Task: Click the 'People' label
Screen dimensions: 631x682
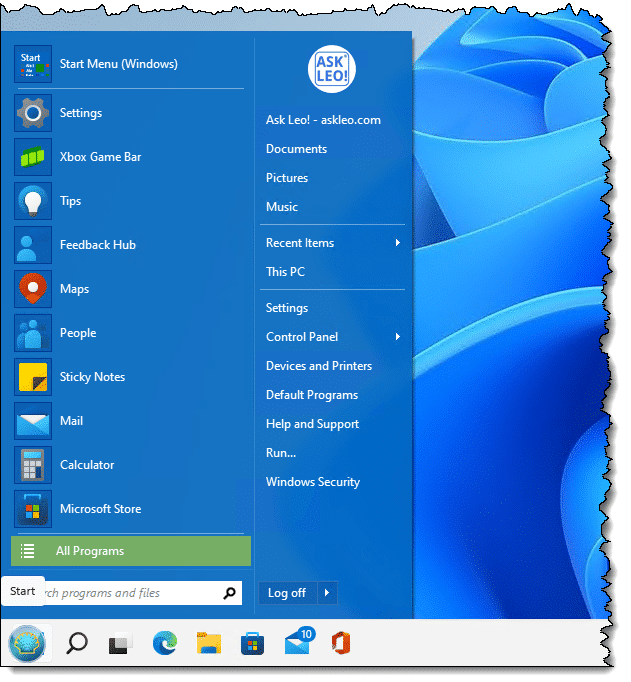Action: (x=78, y=333)
